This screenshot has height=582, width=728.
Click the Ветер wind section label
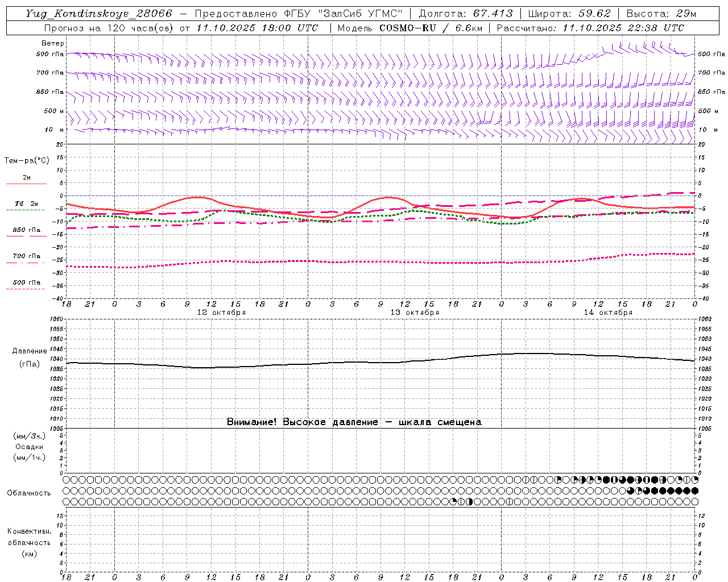coord(53,43)
